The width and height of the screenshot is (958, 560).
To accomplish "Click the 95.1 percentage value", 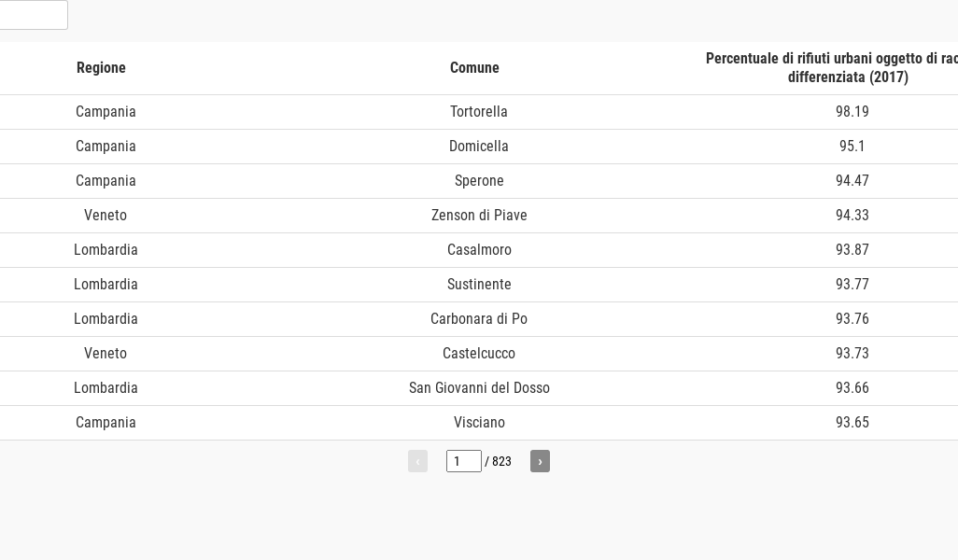I will tap(852, 147).
